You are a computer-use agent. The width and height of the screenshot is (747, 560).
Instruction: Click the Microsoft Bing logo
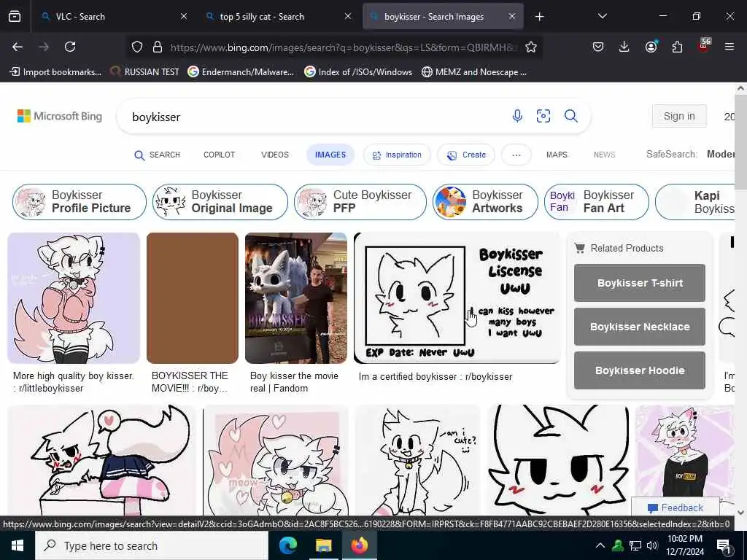click(60, 116)
